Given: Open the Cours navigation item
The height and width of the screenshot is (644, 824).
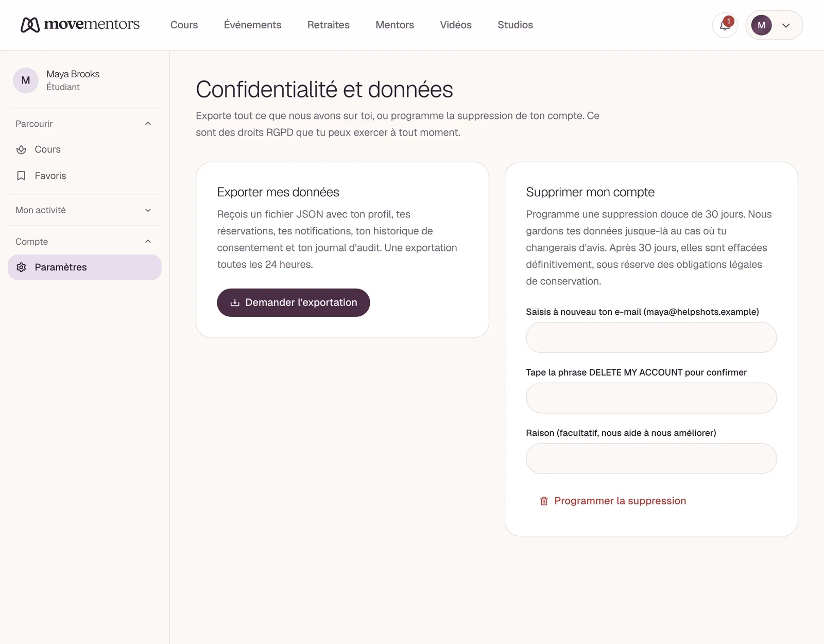Looking at the screenshot, I should coord(184,25).
